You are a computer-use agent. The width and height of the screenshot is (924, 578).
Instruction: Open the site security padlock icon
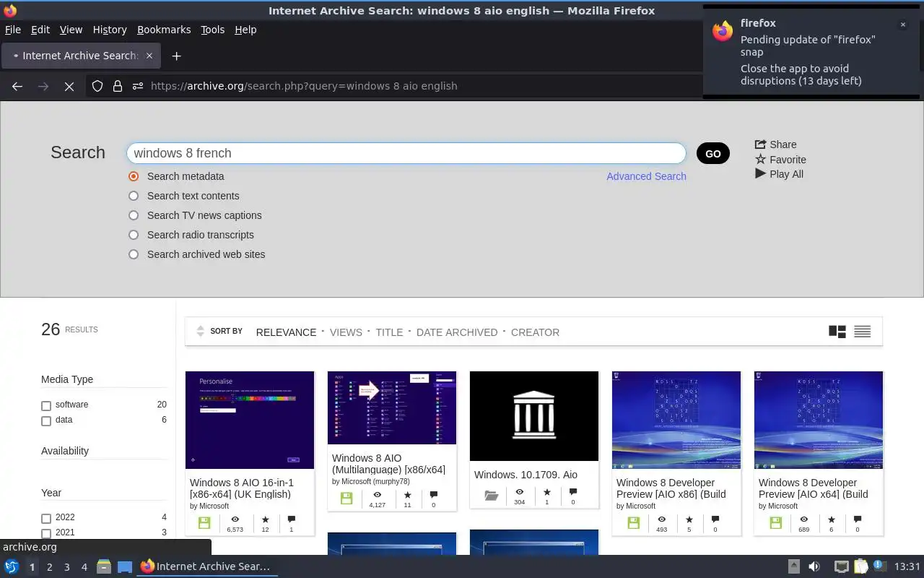click(x=117, y=86)
